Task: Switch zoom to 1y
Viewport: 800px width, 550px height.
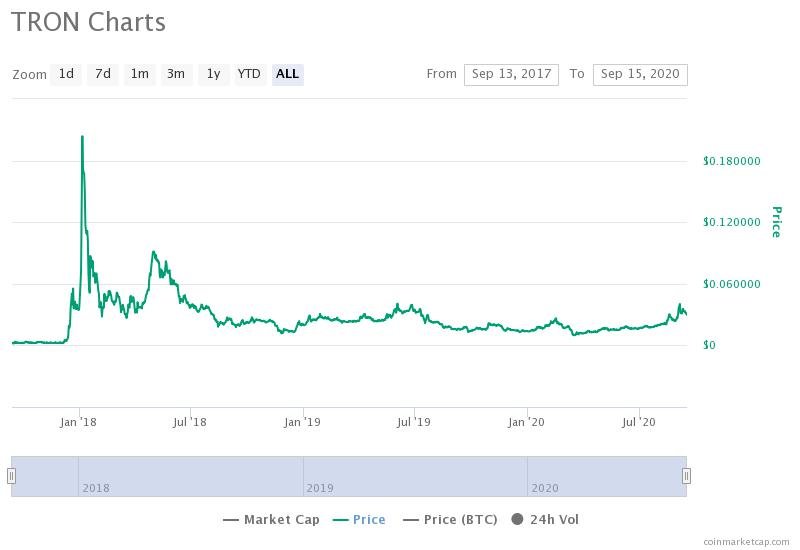Action: point(213,74)
